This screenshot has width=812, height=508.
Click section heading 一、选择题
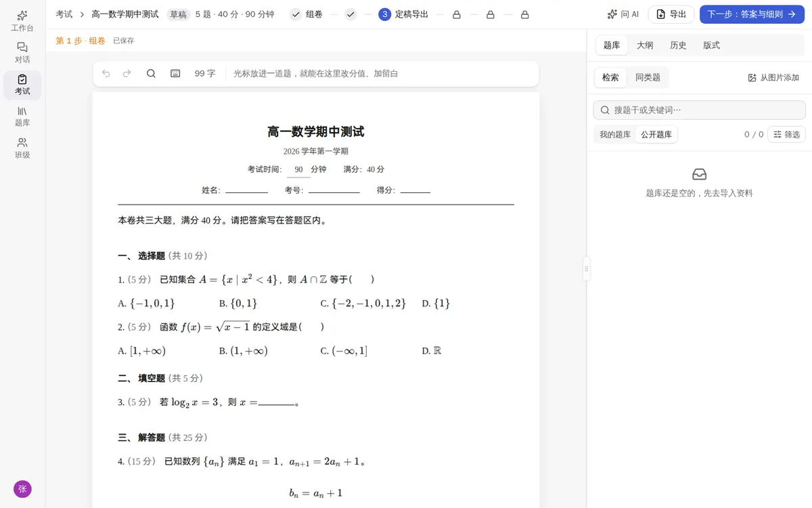pos(162,256)
